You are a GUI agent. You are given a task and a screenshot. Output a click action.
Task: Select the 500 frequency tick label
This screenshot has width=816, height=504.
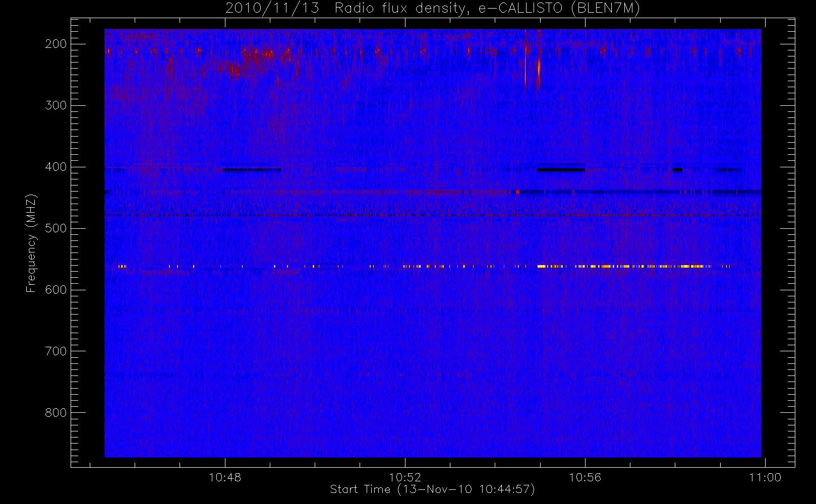point(55,228)
